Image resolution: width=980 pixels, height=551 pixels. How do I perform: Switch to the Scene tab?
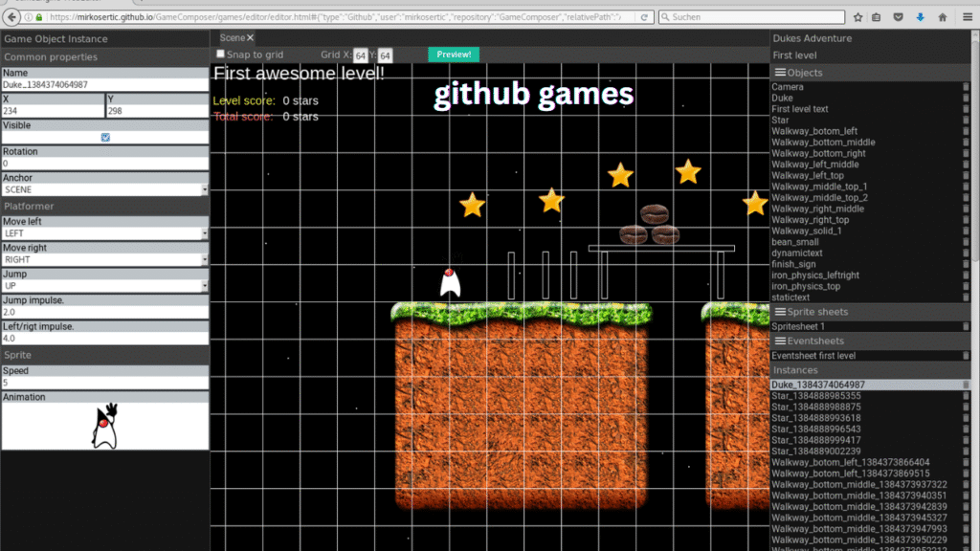[x=232, y=38]
